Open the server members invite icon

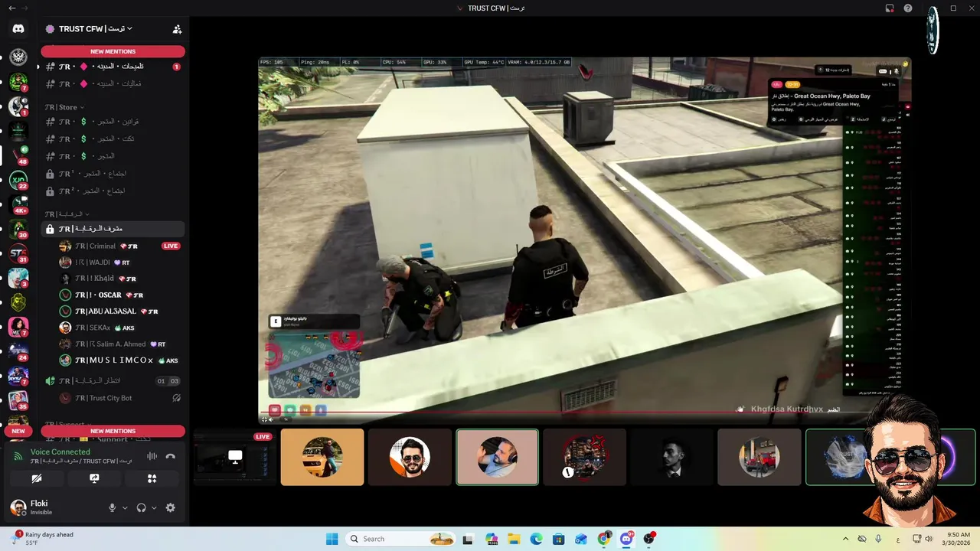(x=177, y=29)
